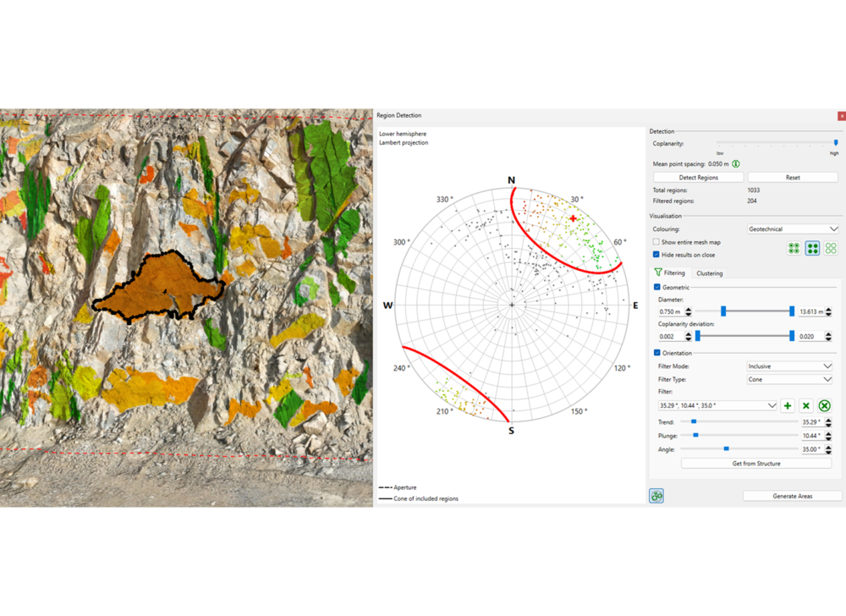Viewport: 846px width, 616px height.
Task: Click the Angle slider handle
Action: [x=726, y=448]
